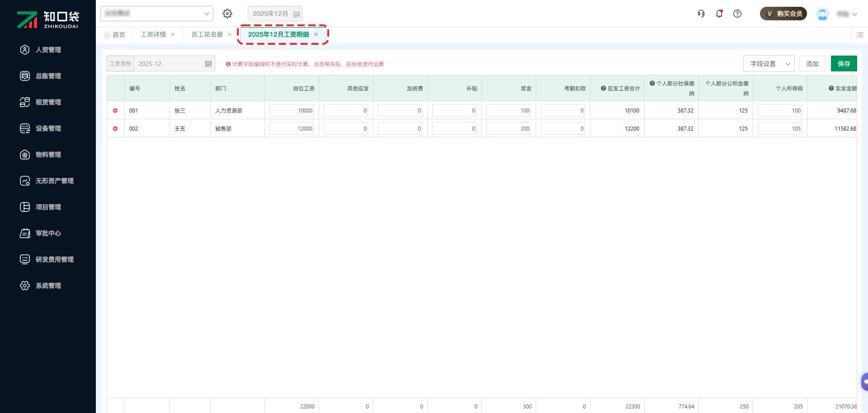This screenshot has height=413, width=868.
Task: Edit 考勤扣款 field for 王五
Action: point(563,129)
